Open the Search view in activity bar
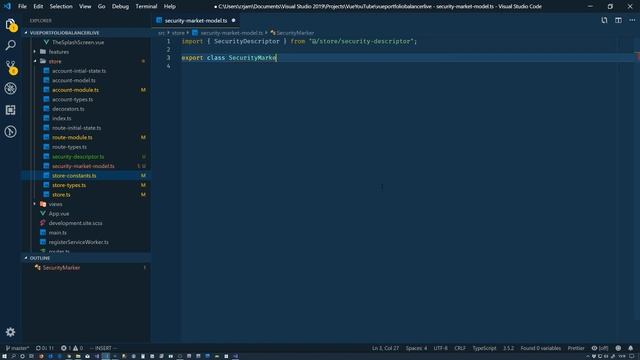 [11, 45]
